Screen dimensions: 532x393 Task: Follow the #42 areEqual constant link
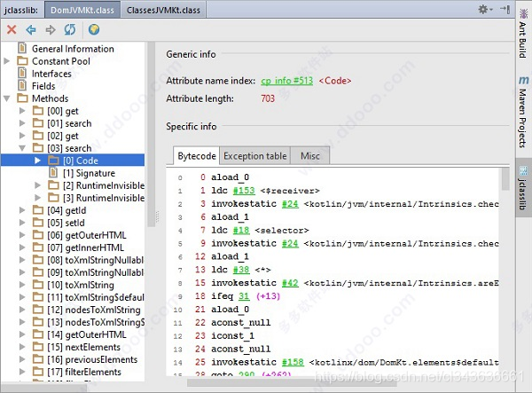pos(290,283)
